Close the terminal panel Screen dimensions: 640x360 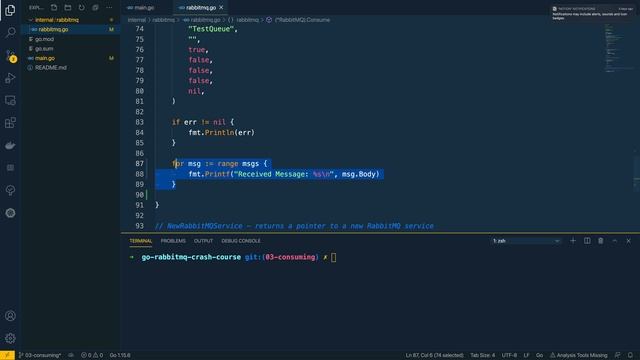point(629,241)
